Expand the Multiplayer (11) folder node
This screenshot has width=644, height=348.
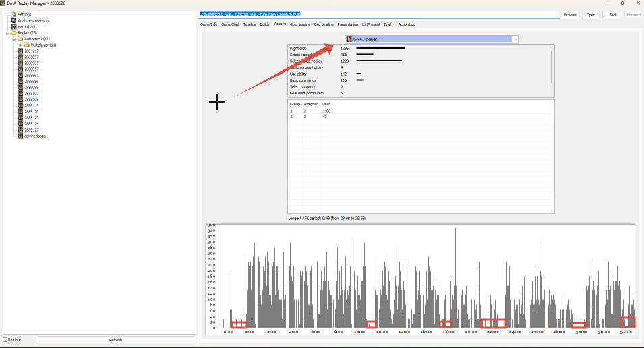coord(20,45)
